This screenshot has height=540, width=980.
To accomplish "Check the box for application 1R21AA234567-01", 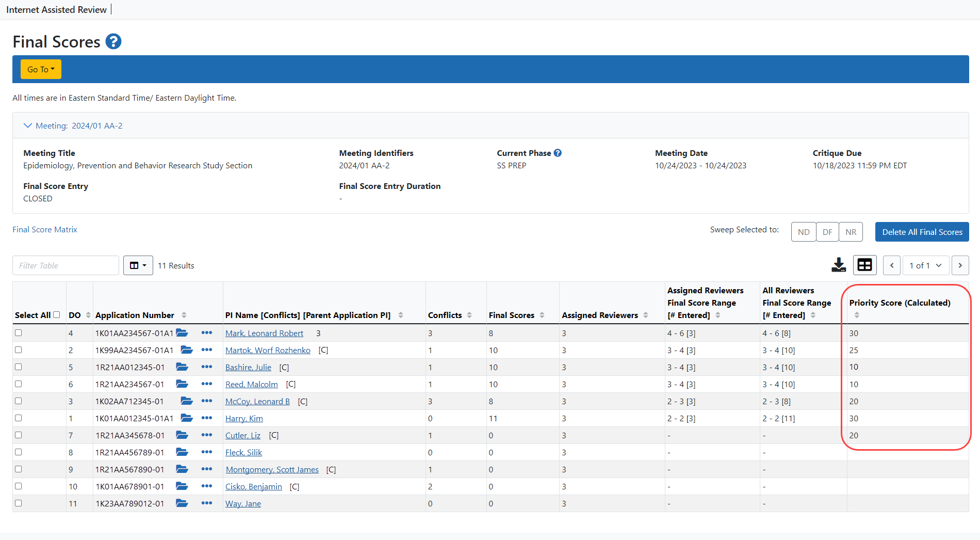I will (x=19, y=384).
